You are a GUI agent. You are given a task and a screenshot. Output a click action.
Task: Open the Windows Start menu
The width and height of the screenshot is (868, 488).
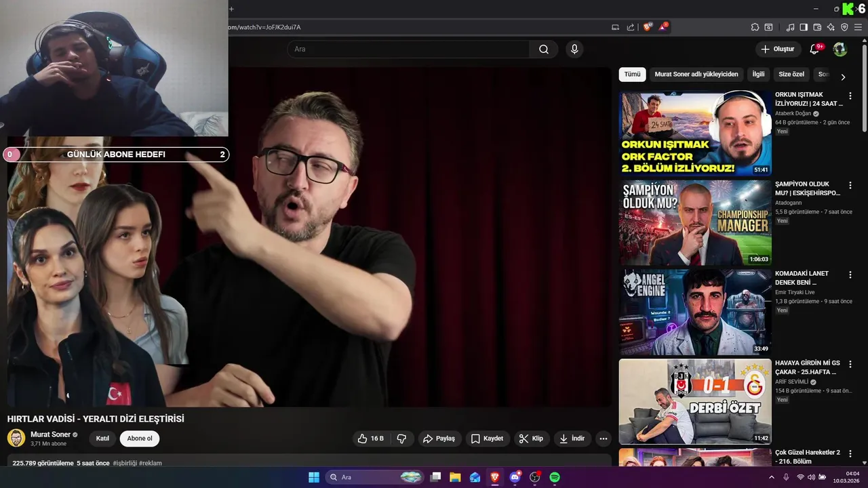(x=314, y=477)
